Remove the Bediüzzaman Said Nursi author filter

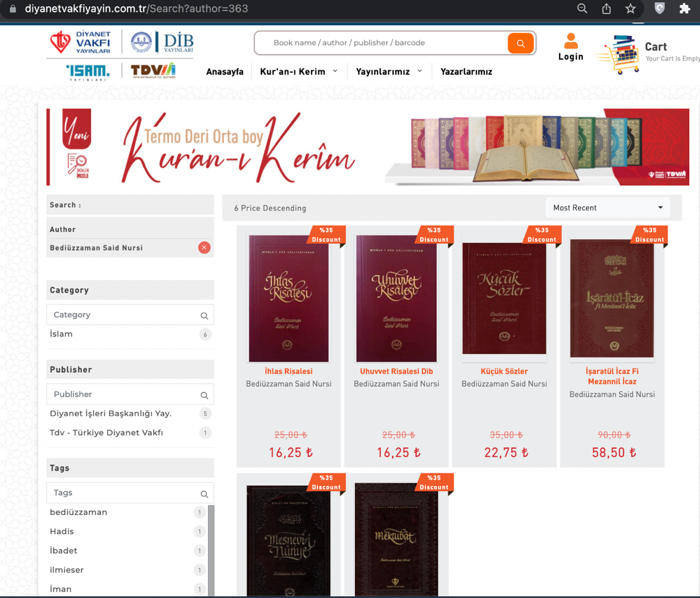pyautogui.click(x=204, y=248)
